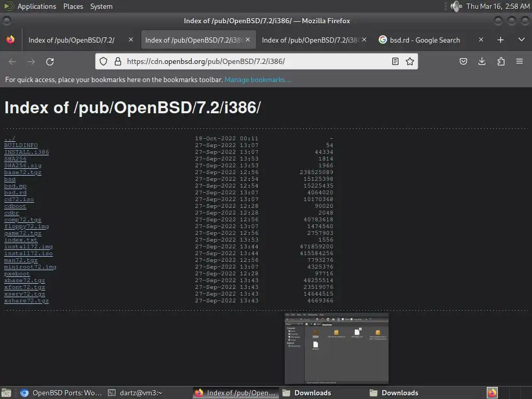Open the Places menu

pos(73,6)
